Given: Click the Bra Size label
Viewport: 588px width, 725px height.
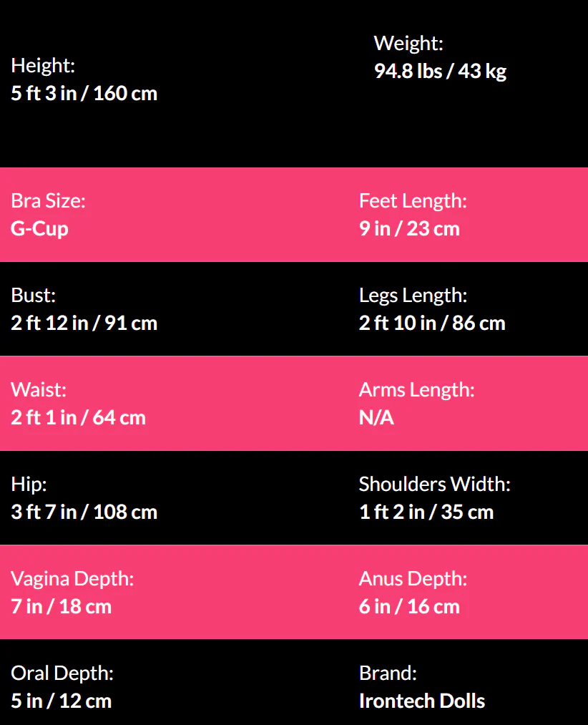Looking at the screenshot, I should coord(48,201).
